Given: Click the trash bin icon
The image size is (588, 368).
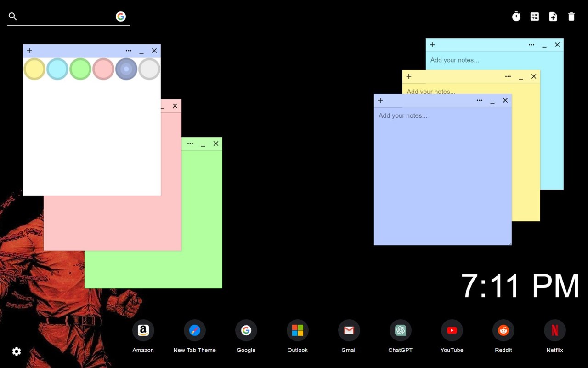Looking at the screenshot, I should pyautogui.click(x=571, y=17).
